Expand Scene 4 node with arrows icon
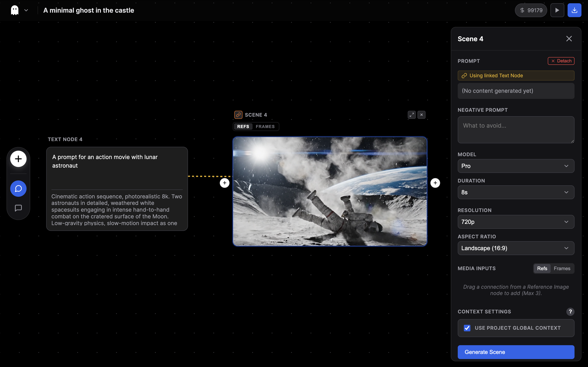Viewport: 588px width, 367px height. [412, 115]
